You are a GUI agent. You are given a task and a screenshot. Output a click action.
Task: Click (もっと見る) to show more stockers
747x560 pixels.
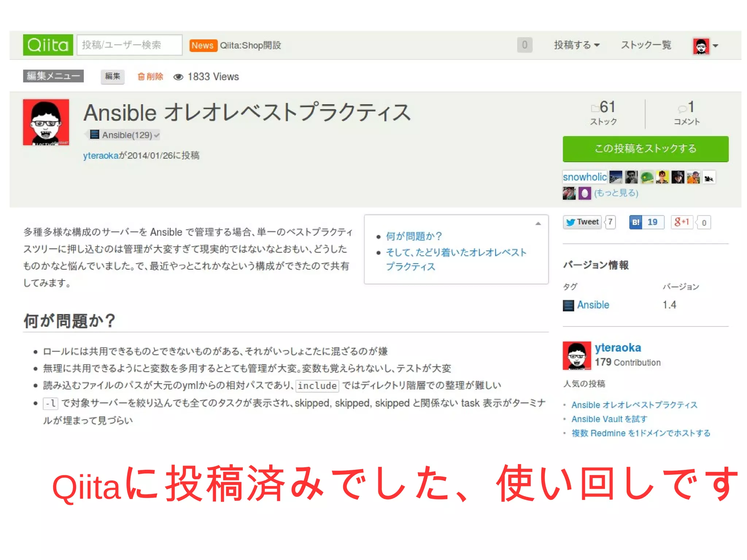pos(616,193)
